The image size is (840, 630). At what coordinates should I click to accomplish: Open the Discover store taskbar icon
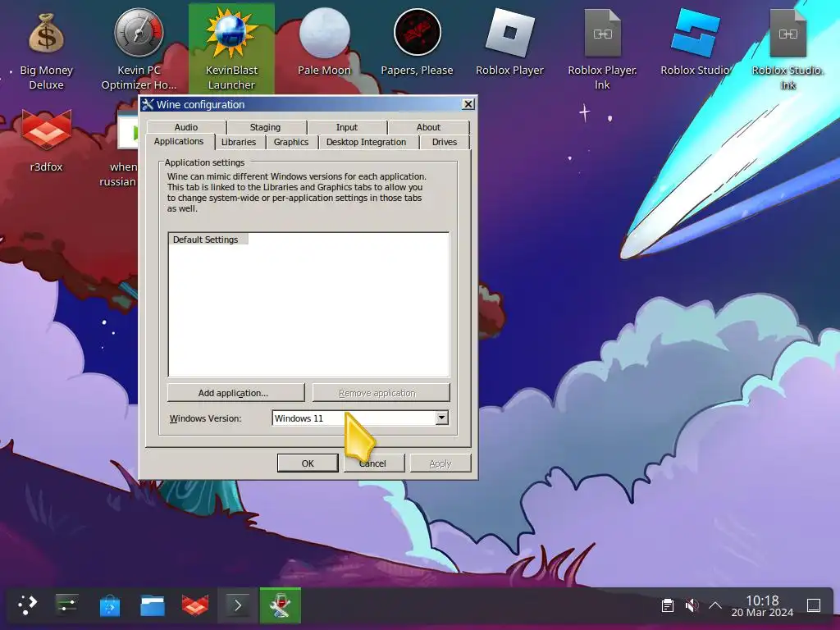point(110,605)
